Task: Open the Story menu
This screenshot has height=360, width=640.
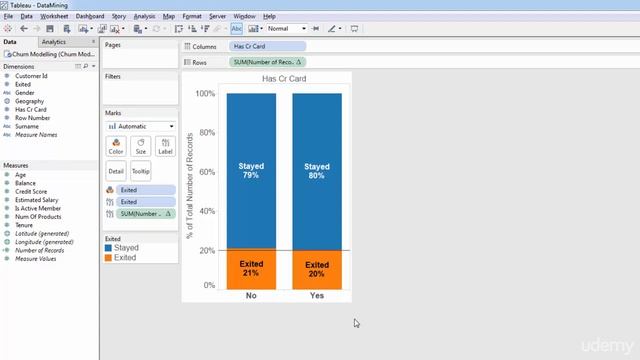Action: [x=119, y=16]
